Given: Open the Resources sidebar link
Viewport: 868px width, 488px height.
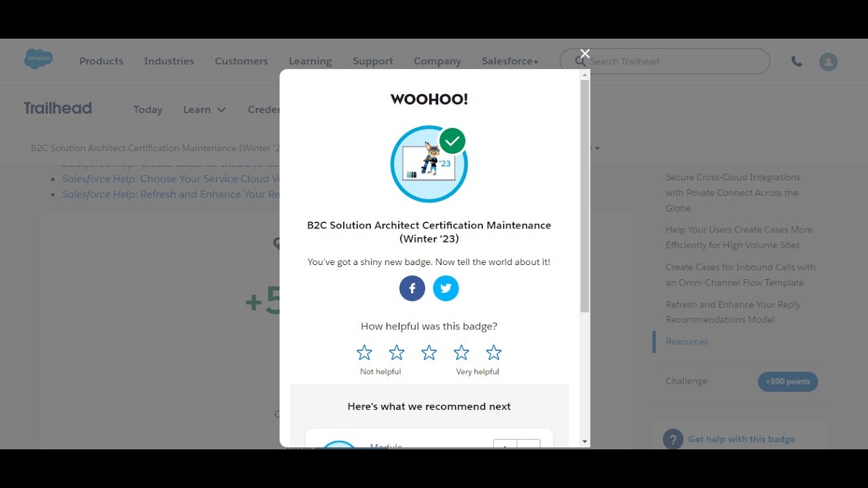Looking at the screenshot, I should (687, 342).
